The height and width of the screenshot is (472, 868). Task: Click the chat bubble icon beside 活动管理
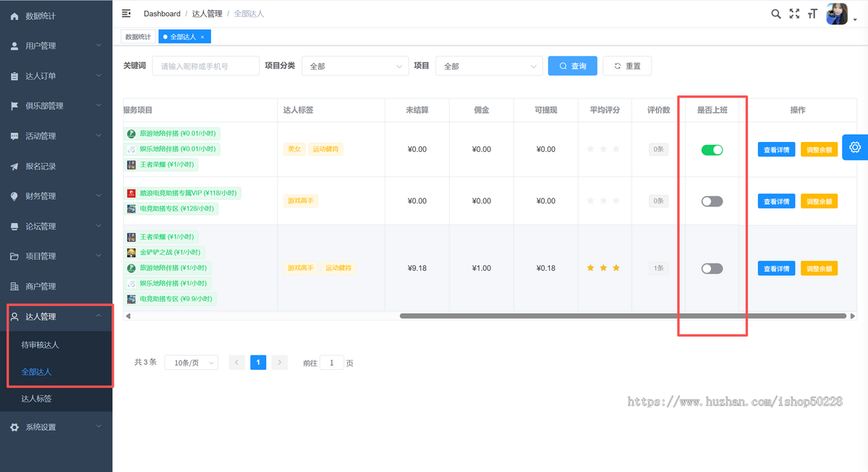(x=14, y=136)
